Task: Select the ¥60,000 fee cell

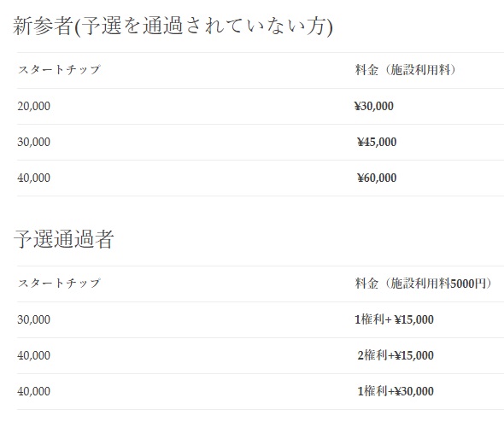Action: click(377, 178)
